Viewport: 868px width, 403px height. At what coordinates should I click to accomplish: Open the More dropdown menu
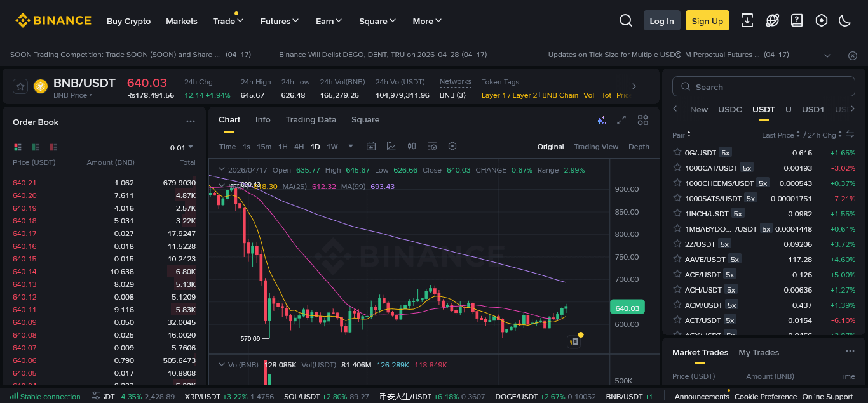click(x=427, y=21)
